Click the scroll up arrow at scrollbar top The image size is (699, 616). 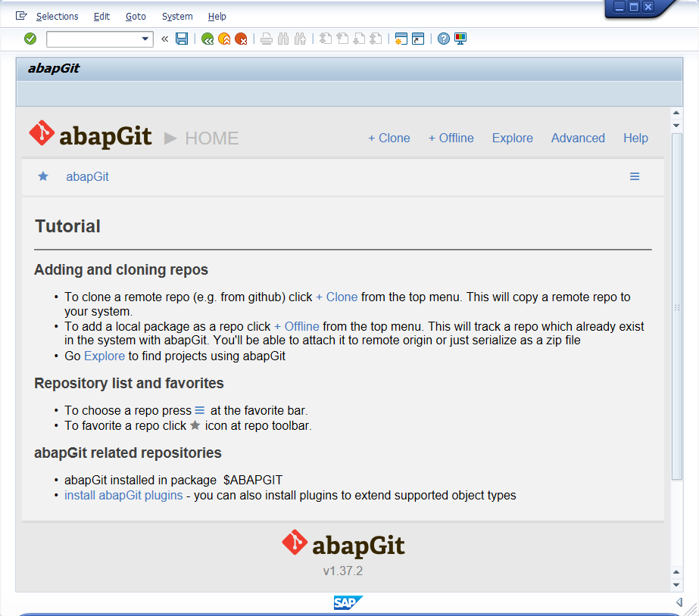point(676,113)
